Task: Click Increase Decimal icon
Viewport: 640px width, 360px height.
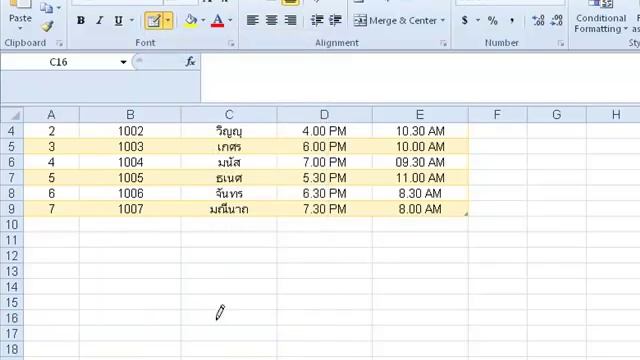Action: [538, 20]
